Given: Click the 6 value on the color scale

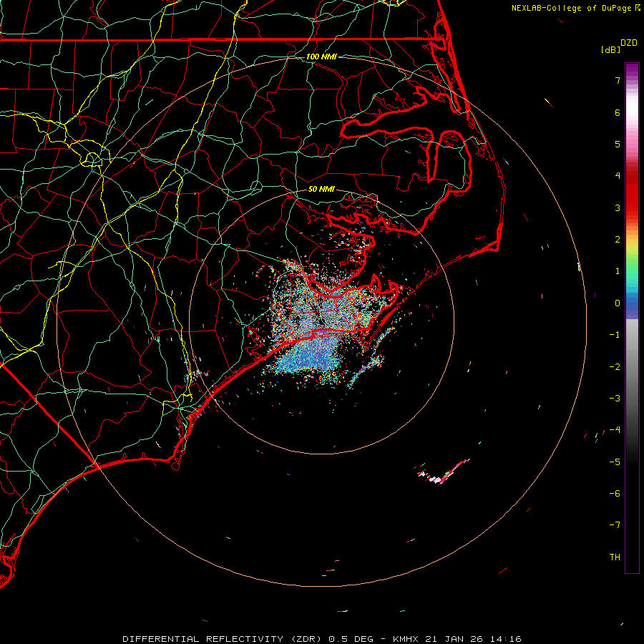Looking at the screenshot, I should 618,112.
